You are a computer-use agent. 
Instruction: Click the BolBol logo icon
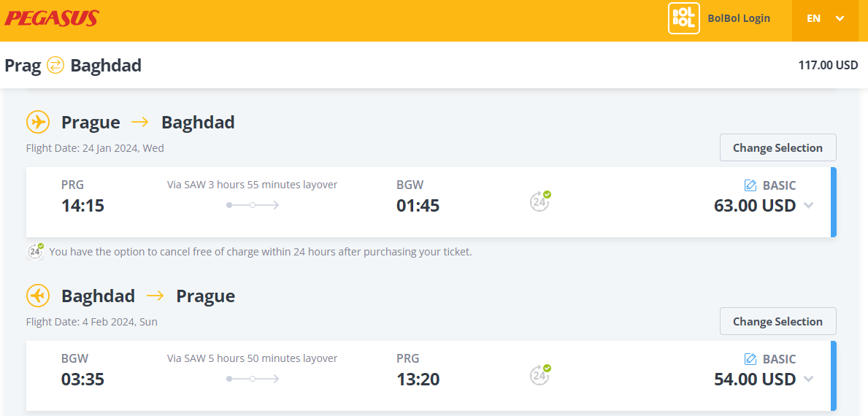[x=683, y=18]
